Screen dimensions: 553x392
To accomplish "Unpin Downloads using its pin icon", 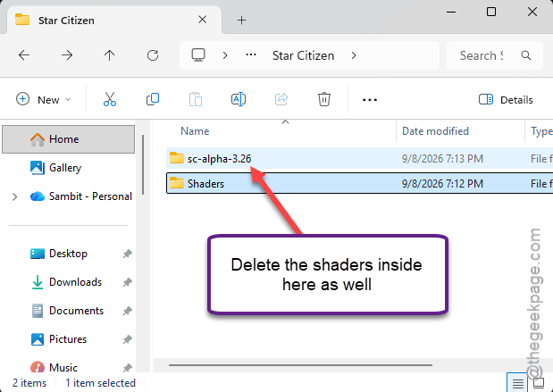I will click(128, 282).
